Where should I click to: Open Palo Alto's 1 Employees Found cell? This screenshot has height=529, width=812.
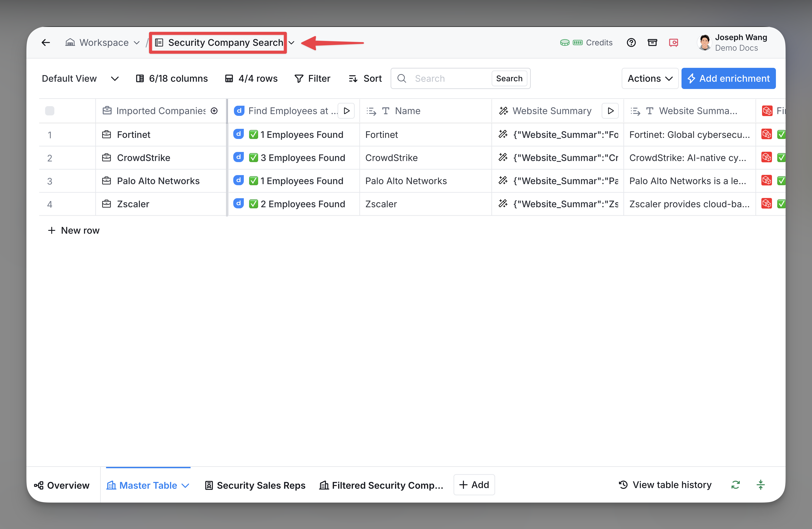pyautogui.click(x=294, y=181)
